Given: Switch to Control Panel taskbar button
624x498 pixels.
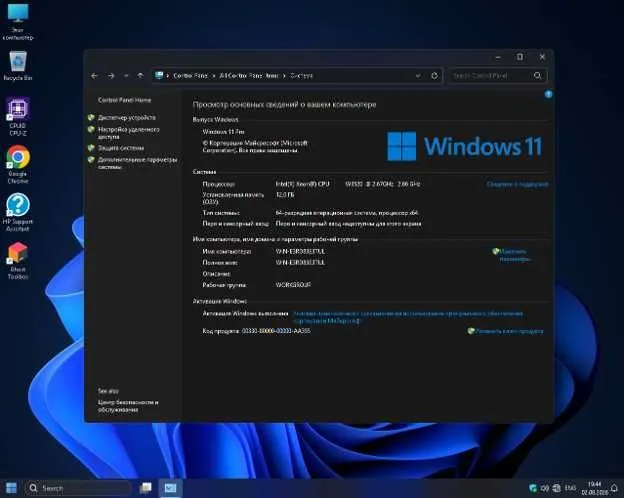Looking at the screenshot, I should coord(171,488).
